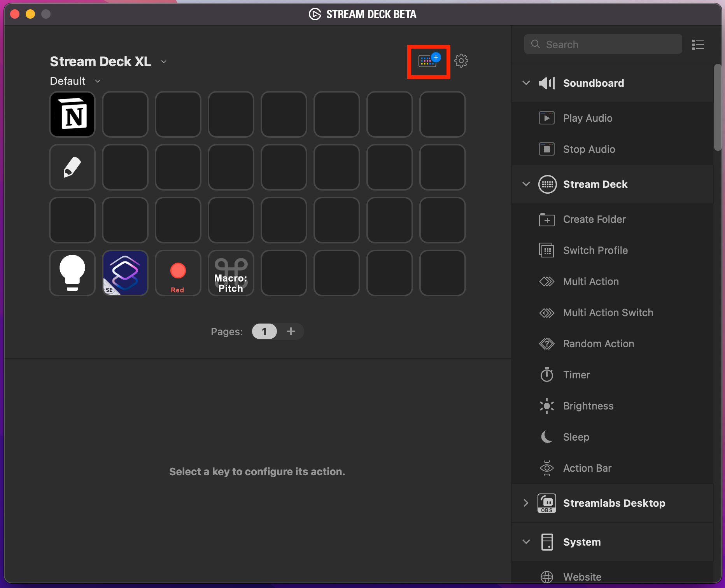Click the Website globe icon
Viewport: 725px width, 588px height.
point(547,577)
